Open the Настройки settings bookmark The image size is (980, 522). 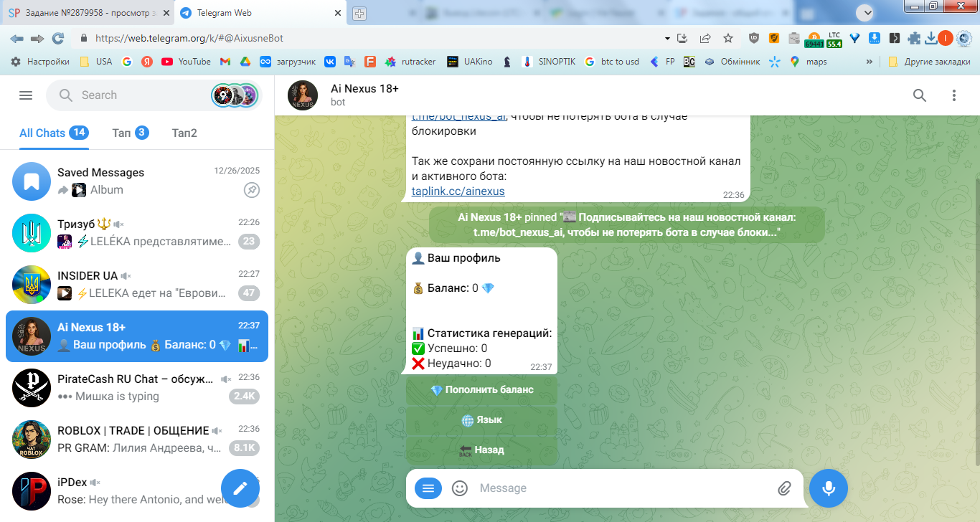[x=40, y=62]
